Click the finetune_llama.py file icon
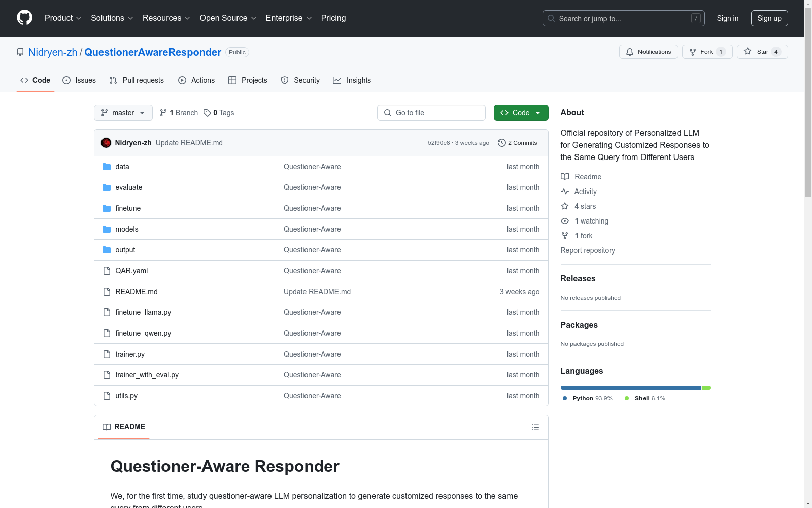The width and height of the screenshot is (812, 508). click(107, 312)
